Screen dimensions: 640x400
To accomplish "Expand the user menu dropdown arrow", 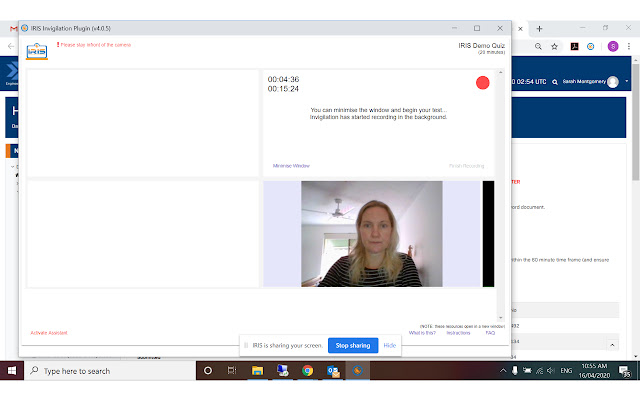I will [627, 81].
